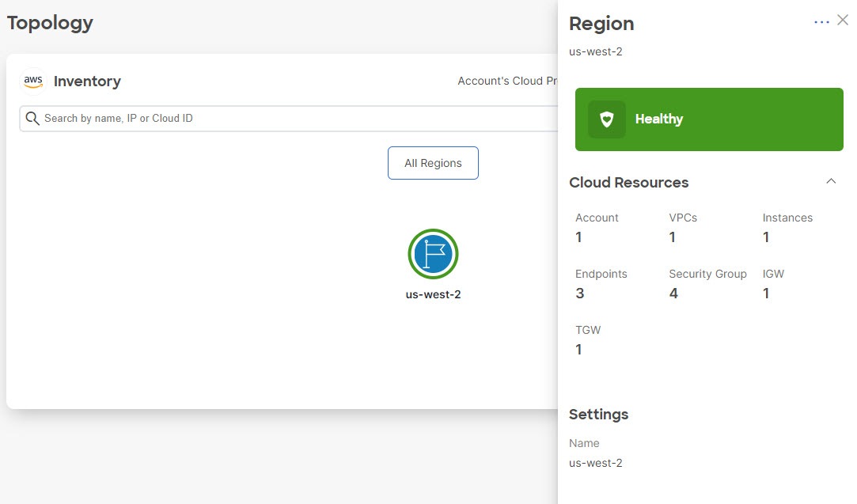857x504 pixels.
Task: Open the three-dots menu in Region panel
Action: 821,22
